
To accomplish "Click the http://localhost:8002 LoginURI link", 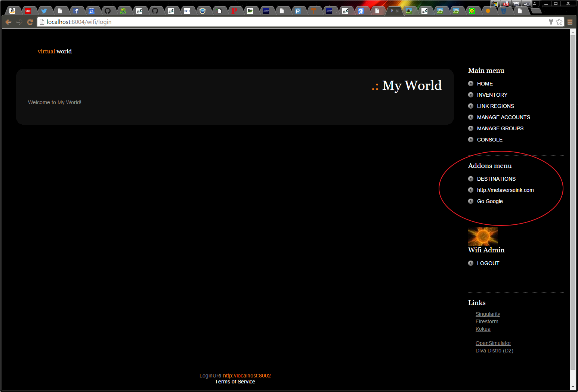I will [247, 376].
